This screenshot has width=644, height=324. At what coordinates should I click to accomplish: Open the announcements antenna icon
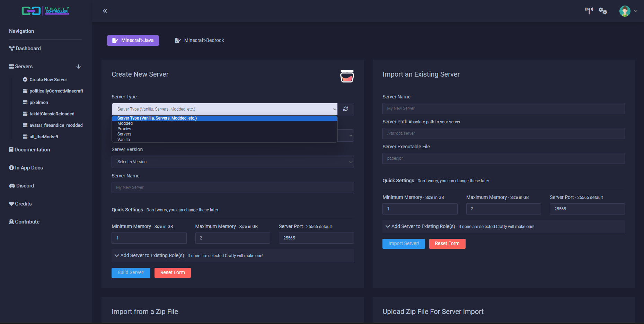click(589, 11)
